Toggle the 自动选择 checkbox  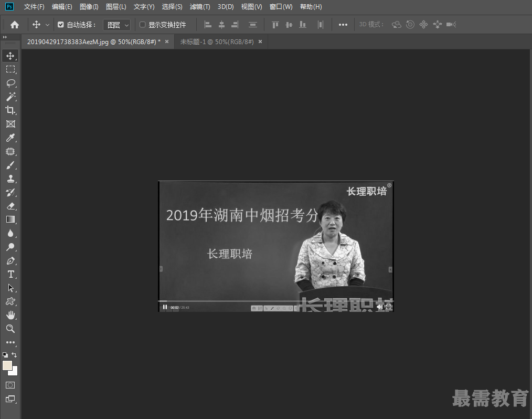(61, 25)
